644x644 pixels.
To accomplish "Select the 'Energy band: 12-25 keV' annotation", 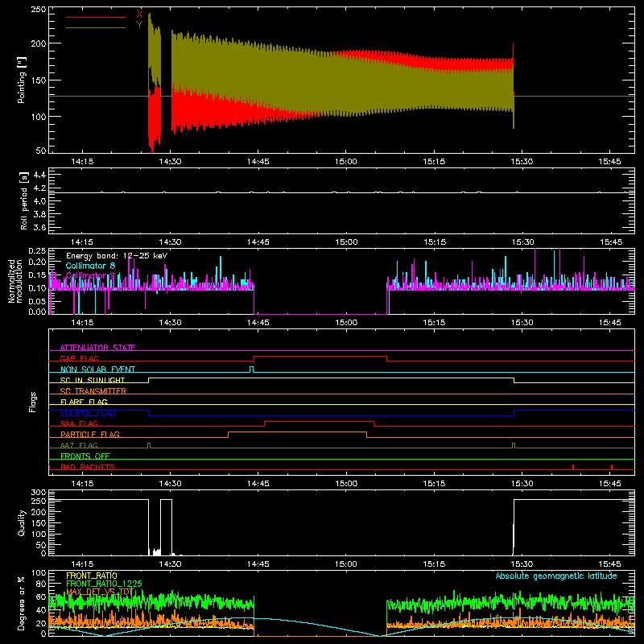I will (x=117, y=256).
